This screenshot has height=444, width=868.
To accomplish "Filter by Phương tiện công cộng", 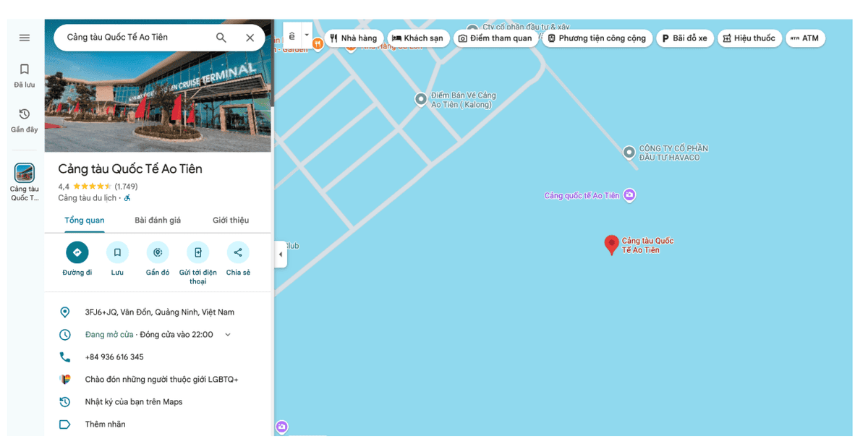I will 597,38.
